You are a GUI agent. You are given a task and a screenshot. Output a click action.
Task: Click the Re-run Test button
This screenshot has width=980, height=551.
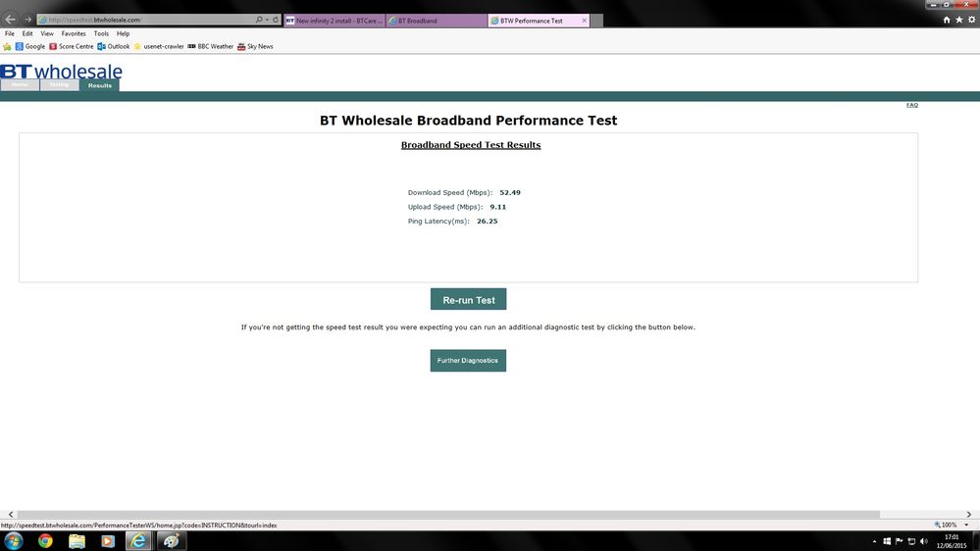[468, 299]
